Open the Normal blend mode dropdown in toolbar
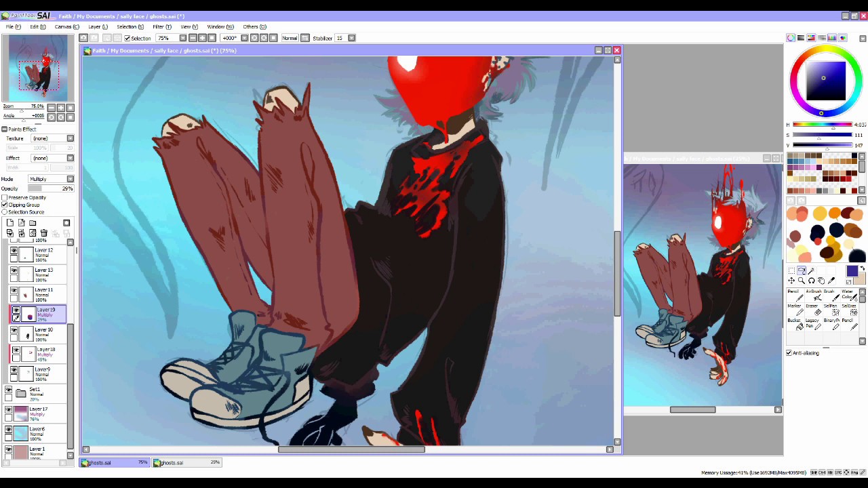 tap(290, 38)
